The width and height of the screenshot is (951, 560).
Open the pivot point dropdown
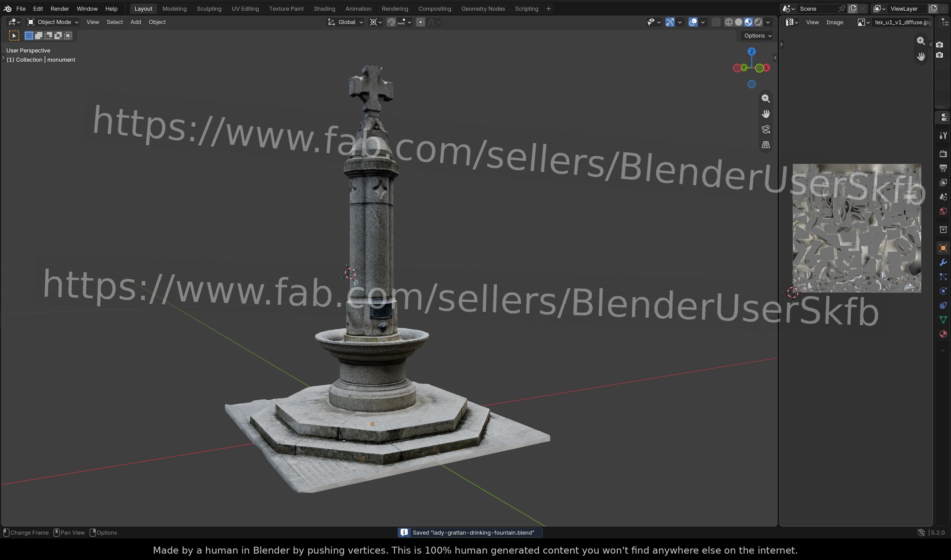(x=376, y=22)
